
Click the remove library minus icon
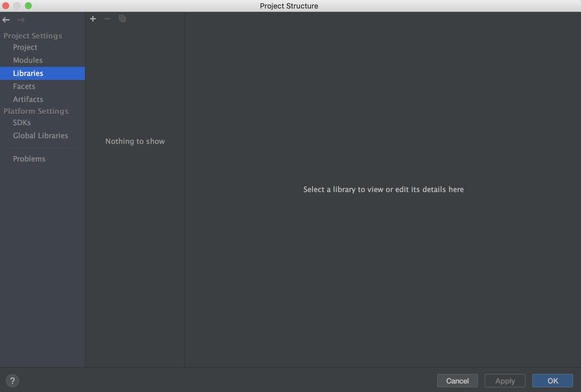tap(108, 19)
